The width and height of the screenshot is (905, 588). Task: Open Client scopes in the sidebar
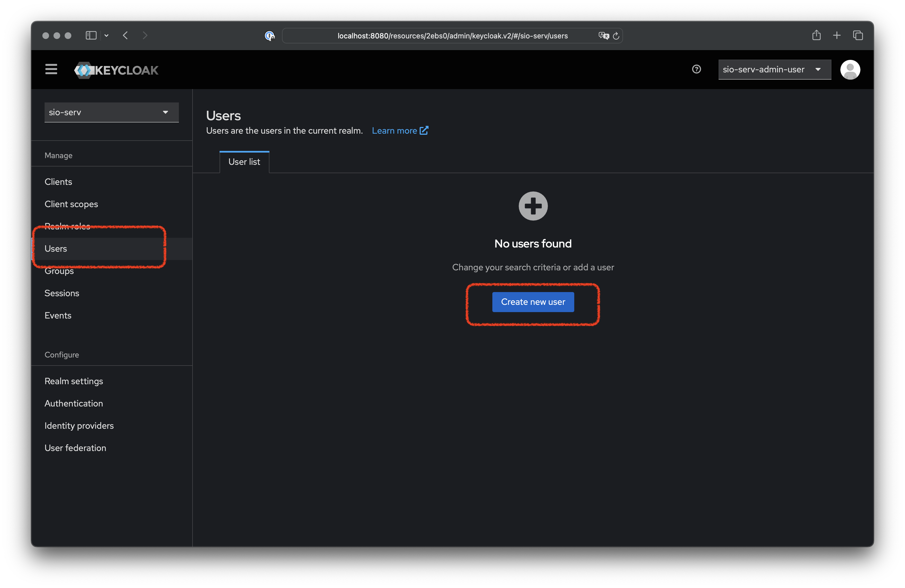111,204
